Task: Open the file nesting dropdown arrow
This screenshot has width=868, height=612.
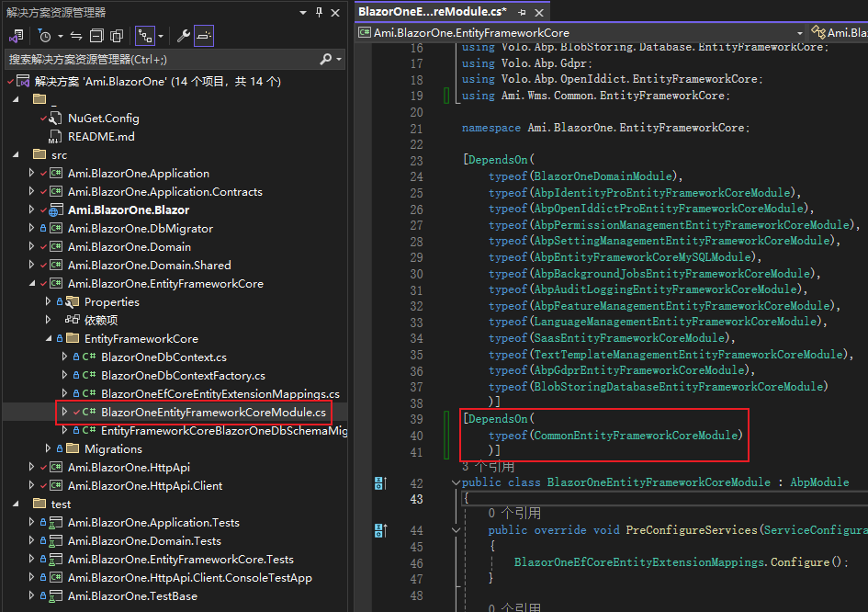Action: (161, 37)
